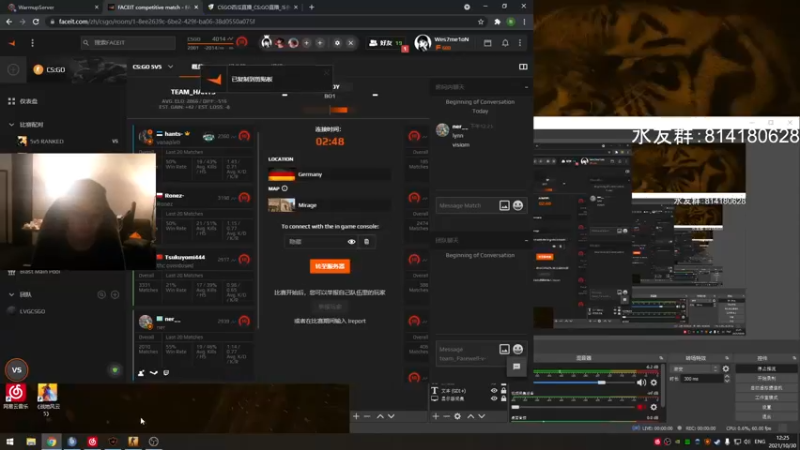
Task: Click the hants- player name
Action: tap(173, 134)
